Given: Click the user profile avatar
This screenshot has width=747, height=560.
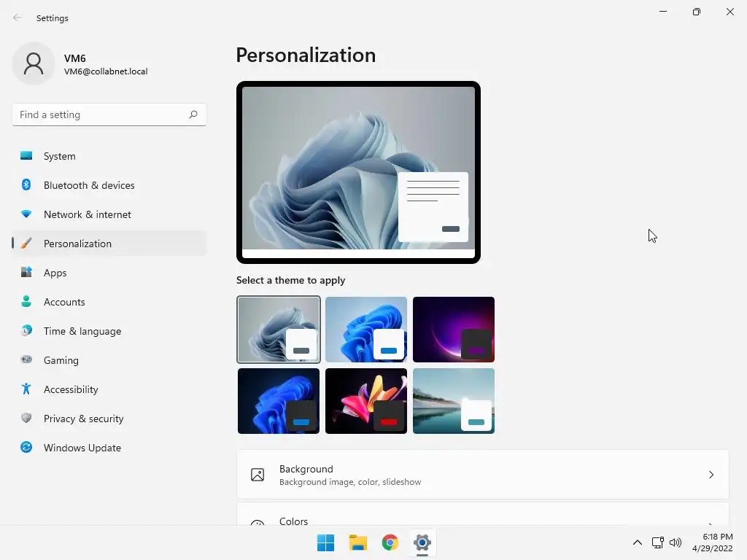Looking at the screenshot, I should pos(34,63).
